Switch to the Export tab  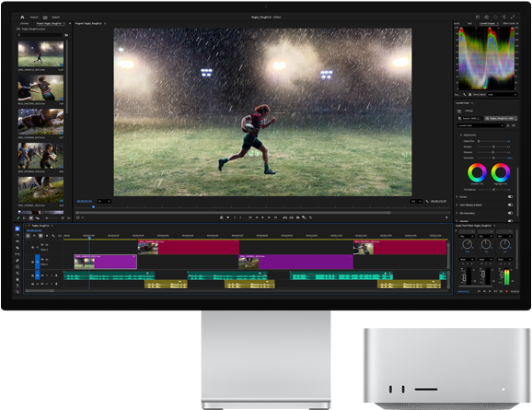coord(56,17)
